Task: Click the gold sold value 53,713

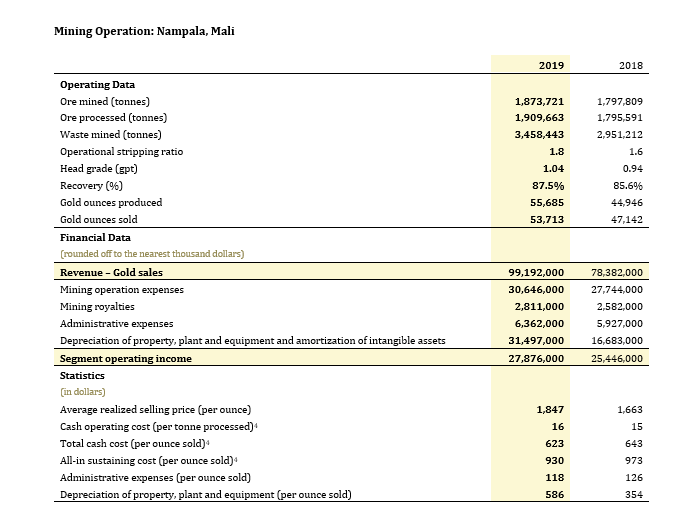Action: click(x=547, y=220)
